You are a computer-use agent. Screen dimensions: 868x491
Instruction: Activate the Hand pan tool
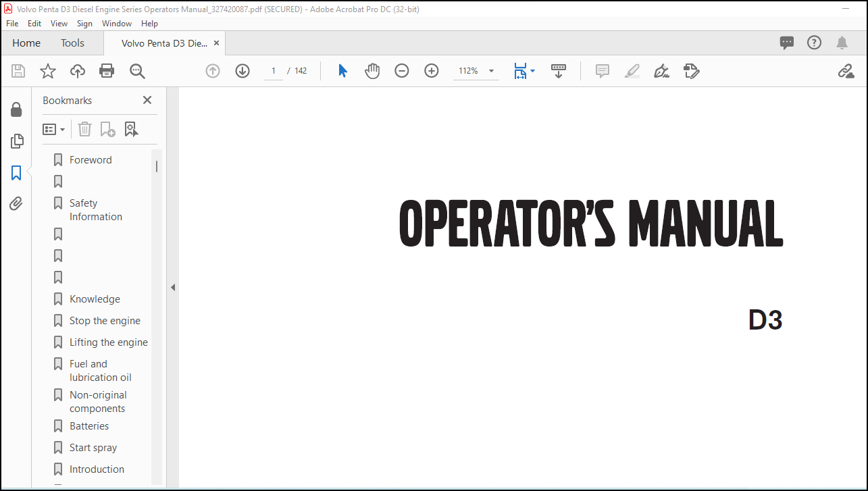click(372, 71)
